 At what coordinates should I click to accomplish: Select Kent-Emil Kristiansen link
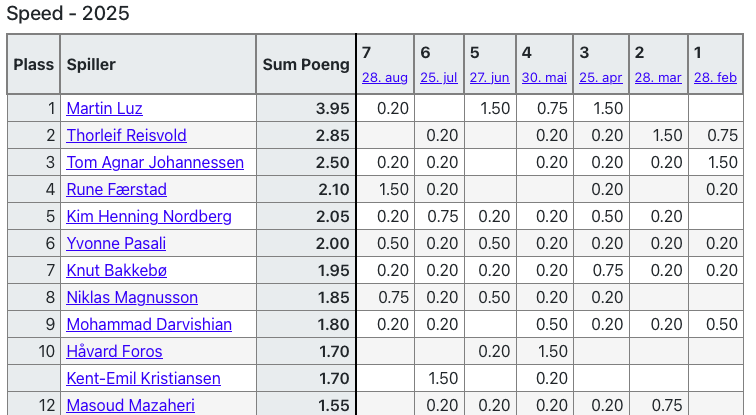(x=143, y=379)
